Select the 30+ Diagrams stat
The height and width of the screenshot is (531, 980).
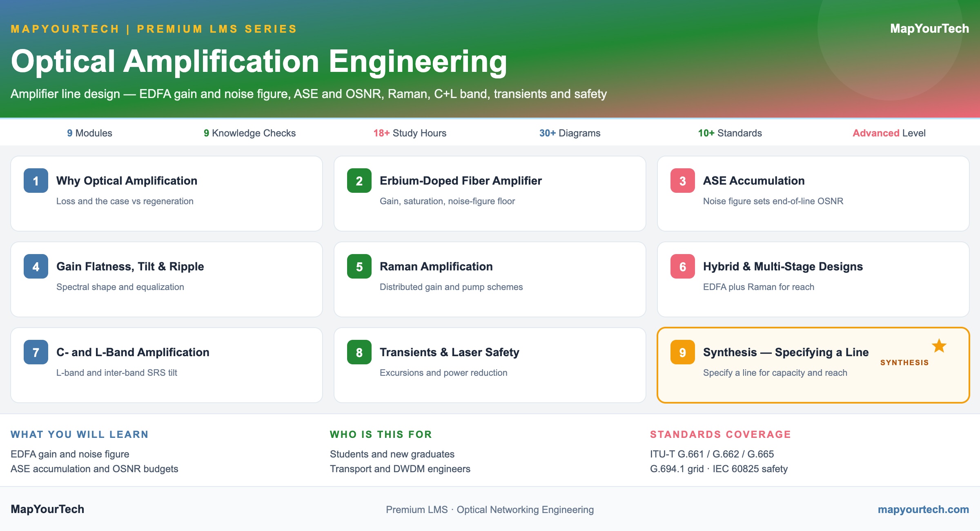(570, 133)
